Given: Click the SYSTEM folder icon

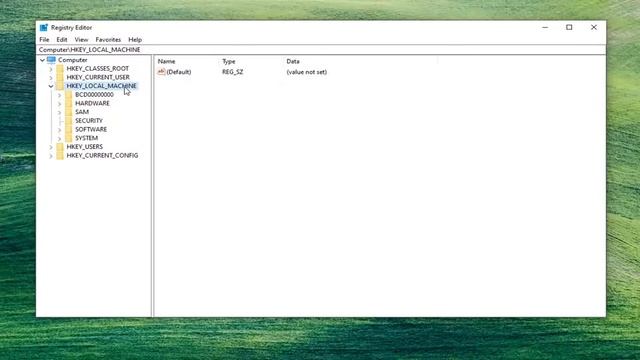Looking at the screenshot, I should point(69,138).
